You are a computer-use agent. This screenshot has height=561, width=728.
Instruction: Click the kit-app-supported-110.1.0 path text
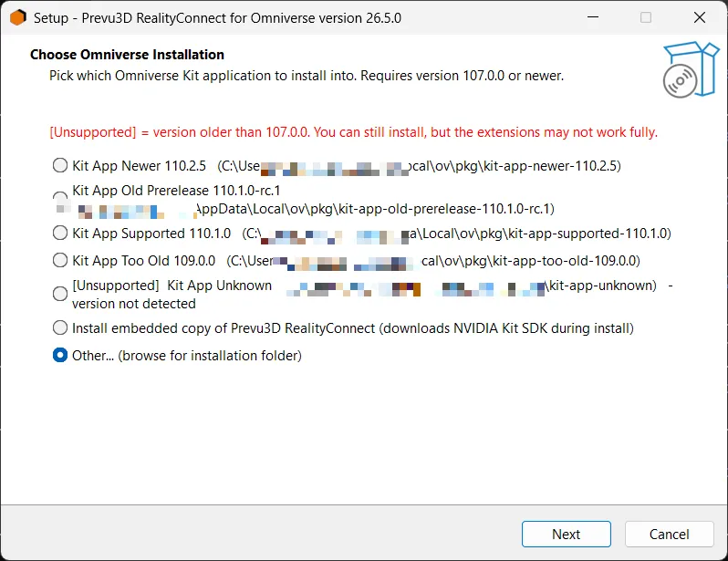coord(456,234)
